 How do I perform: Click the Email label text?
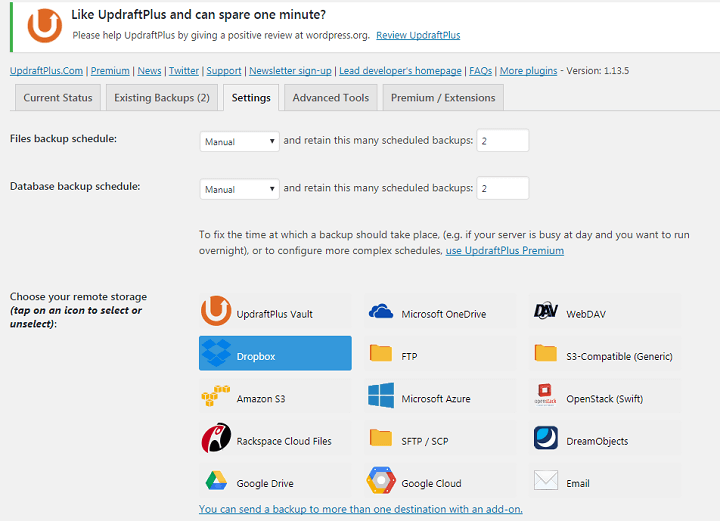click(578, 483)
